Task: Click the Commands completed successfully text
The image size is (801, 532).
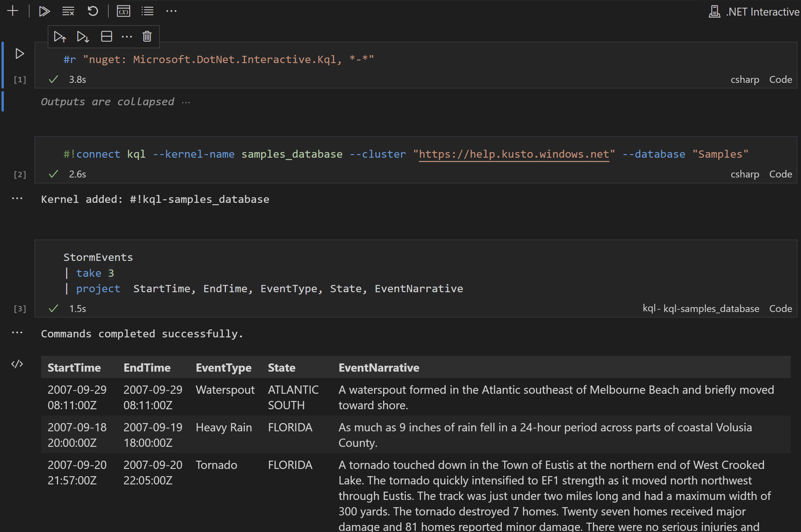Action: [142, 334]
